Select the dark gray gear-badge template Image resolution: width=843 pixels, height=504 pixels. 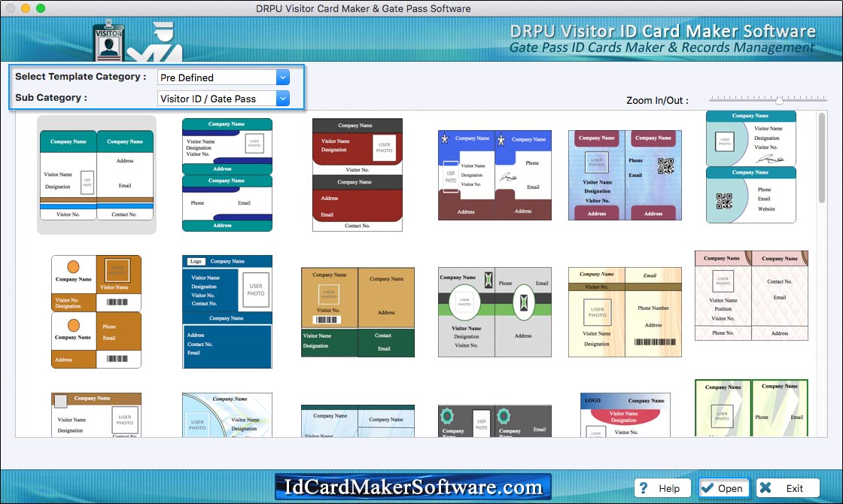click(x=495, y=421)
